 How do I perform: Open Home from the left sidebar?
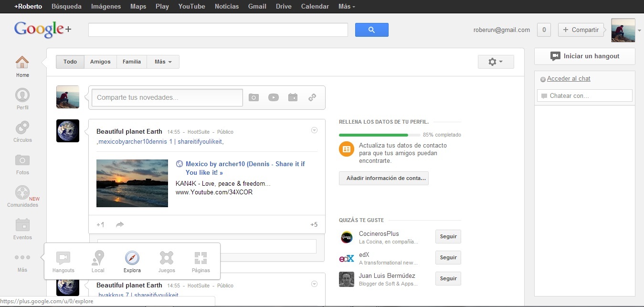[x=22, y=65]
